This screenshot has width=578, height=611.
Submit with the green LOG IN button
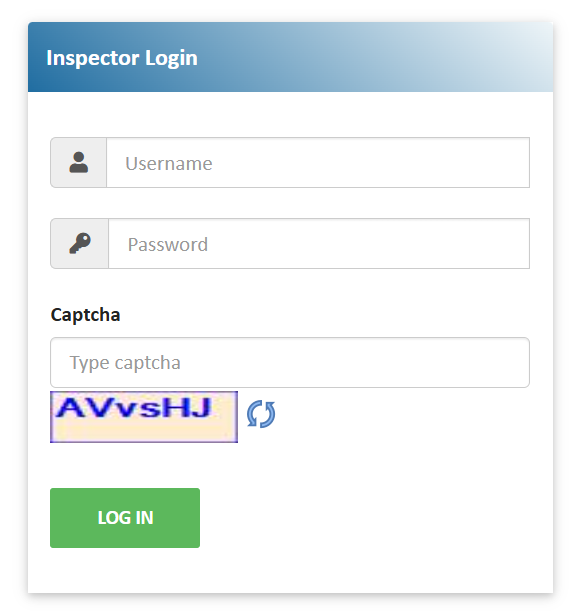coord(125,518)
